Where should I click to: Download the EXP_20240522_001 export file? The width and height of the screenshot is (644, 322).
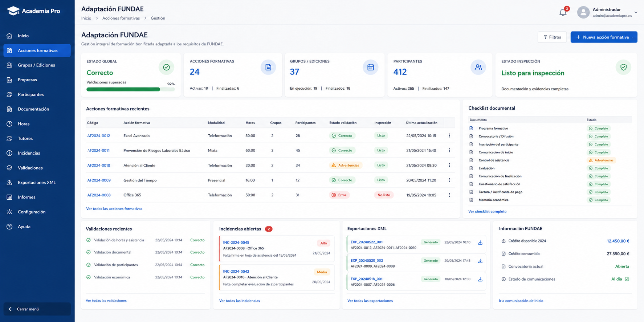point(480,242)
